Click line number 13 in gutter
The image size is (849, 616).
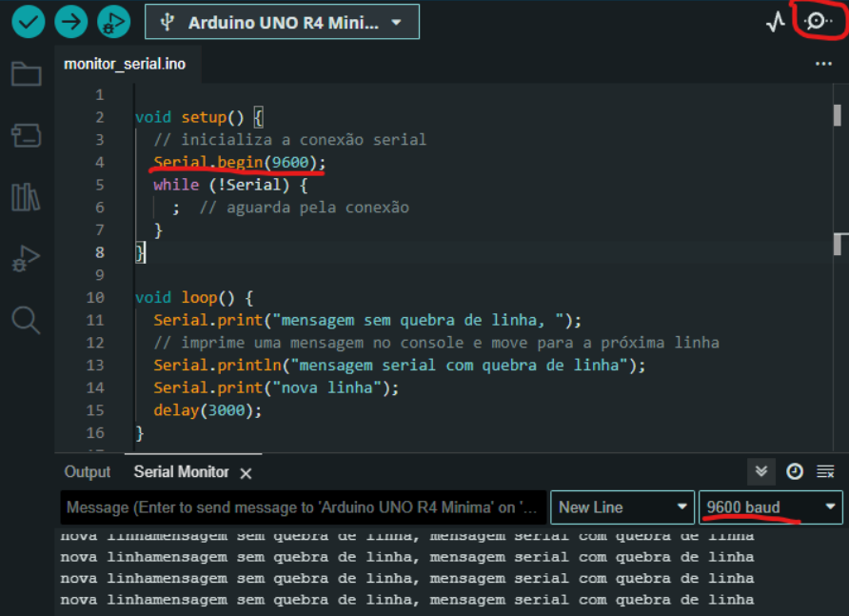tap(95, 366)
